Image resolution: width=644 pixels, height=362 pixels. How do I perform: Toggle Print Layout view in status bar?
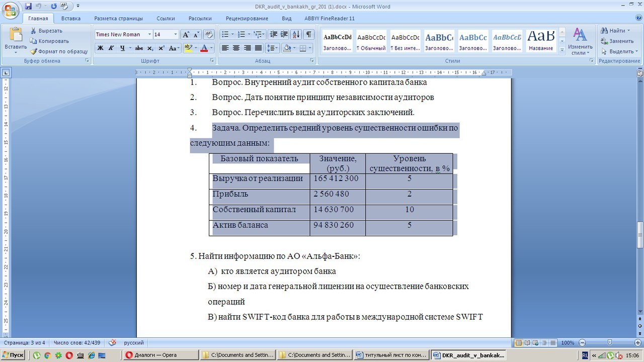click(518, 343)
